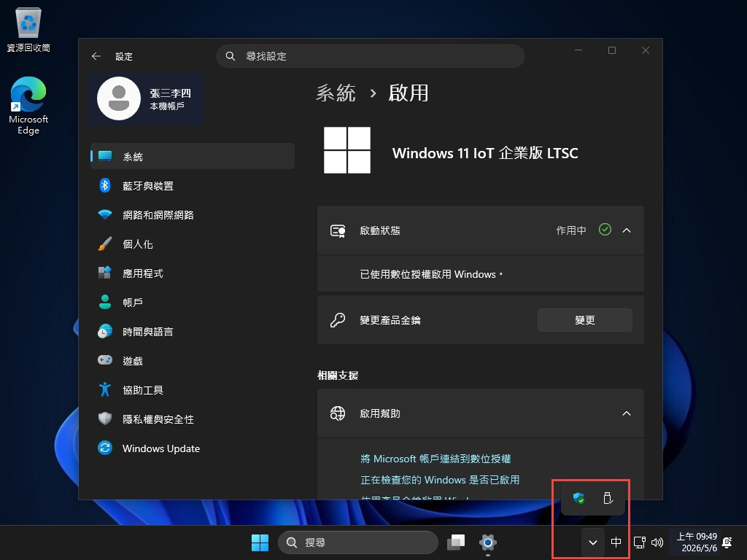The image size is (747, 560).
Task: Open Windows Security icon in tray flyout
Action: click(x=578, y=498)
